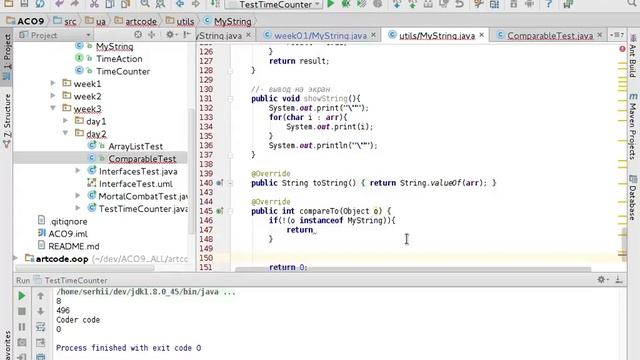Close the week01/MyString.java tab
Viewport: 640px width, 360px height.
pos(373,35)
